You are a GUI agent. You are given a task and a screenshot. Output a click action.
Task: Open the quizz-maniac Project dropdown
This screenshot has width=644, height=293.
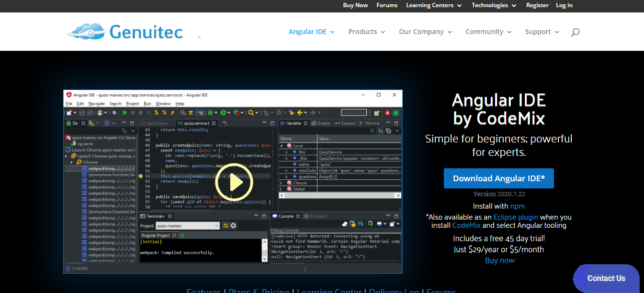click(187, 225)
